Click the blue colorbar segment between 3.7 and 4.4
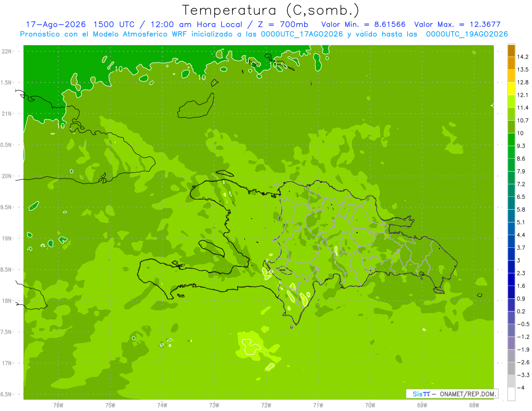 point(511,241)
